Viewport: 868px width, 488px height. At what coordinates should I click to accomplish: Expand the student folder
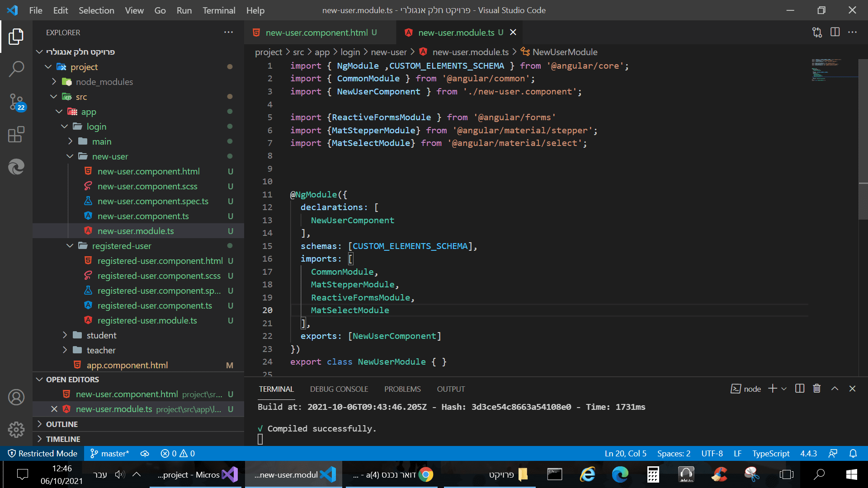pos(101,335)
